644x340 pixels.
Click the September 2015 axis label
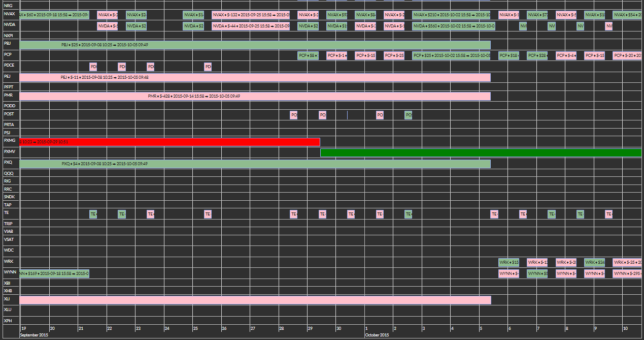pyautogui.click(x=34, y=335)
